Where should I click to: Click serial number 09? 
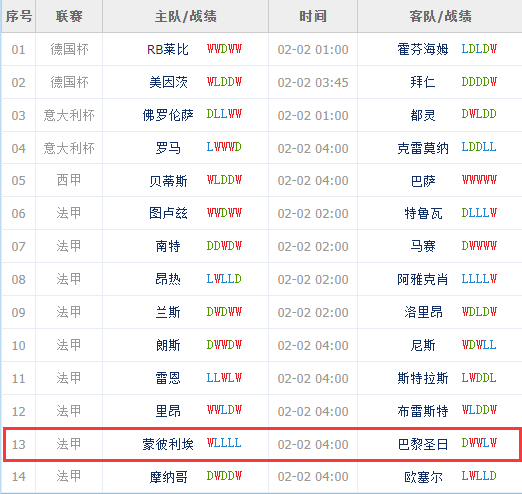point(18,313)
